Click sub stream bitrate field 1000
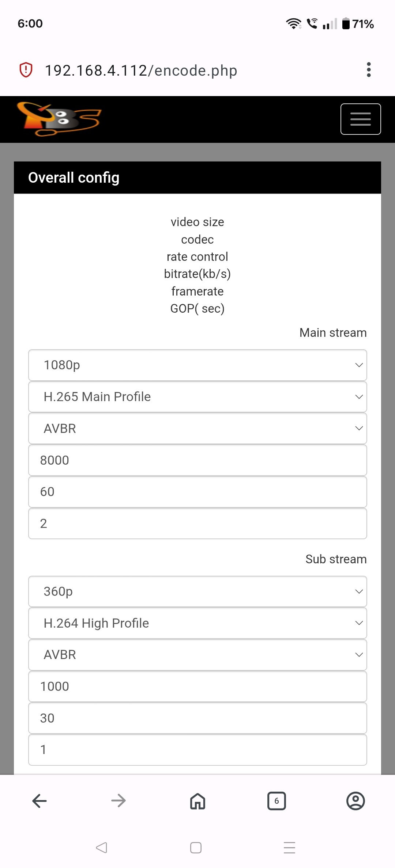 (x=197, y=686)
